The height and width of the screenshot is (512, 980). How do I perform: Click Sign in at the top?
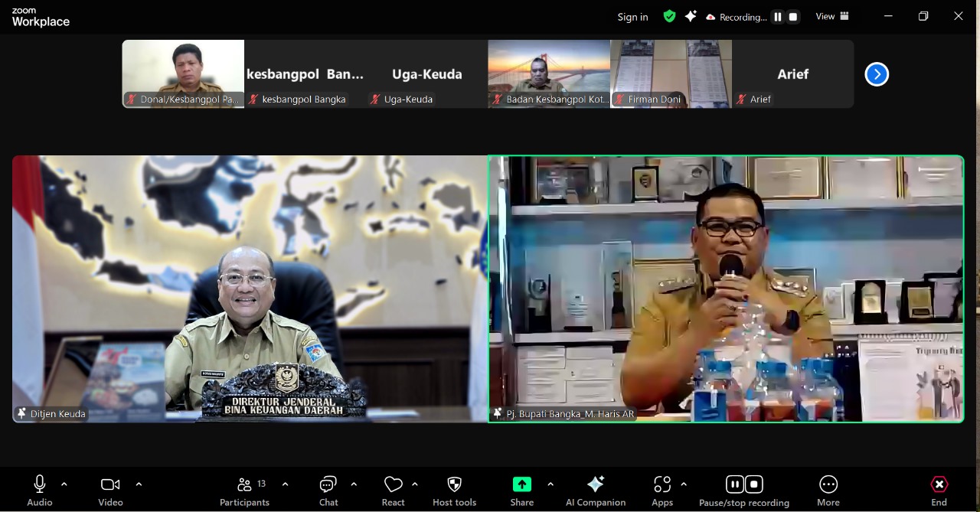pos(632,17)
